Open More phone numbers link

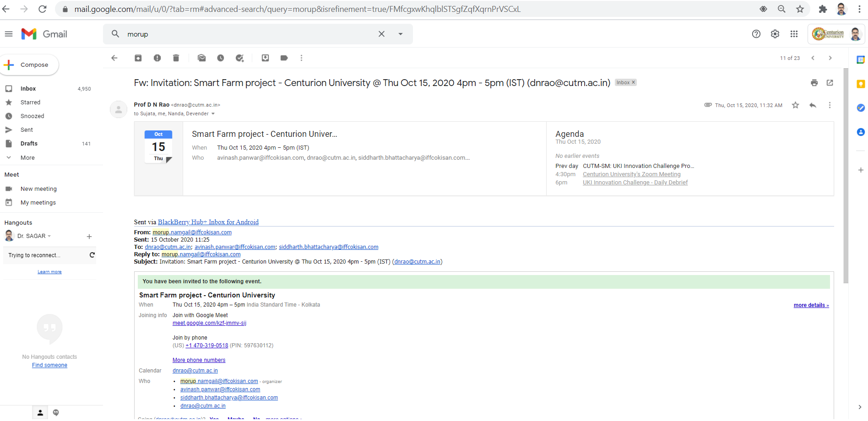199,360
